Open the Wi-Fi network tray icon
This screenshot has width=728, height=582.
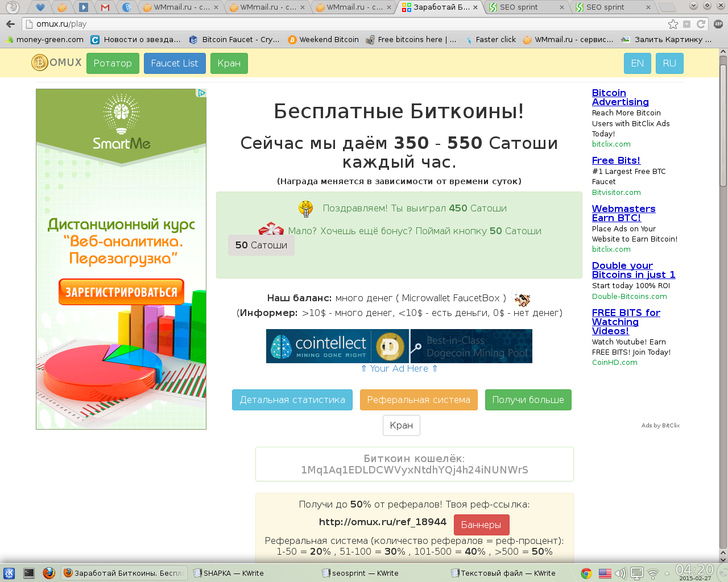653,573
